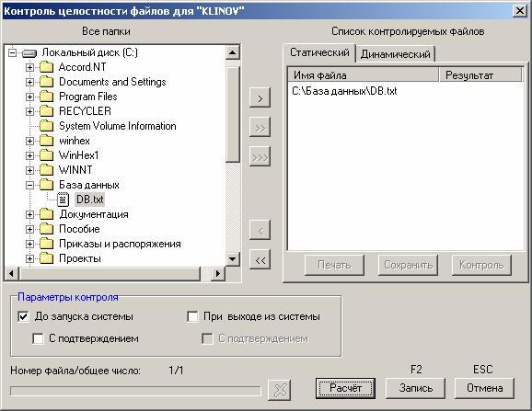The height and width of the screenshot is (411, 532).
Task: Click the tree scroll up arrow
Action: coord(233,52)
